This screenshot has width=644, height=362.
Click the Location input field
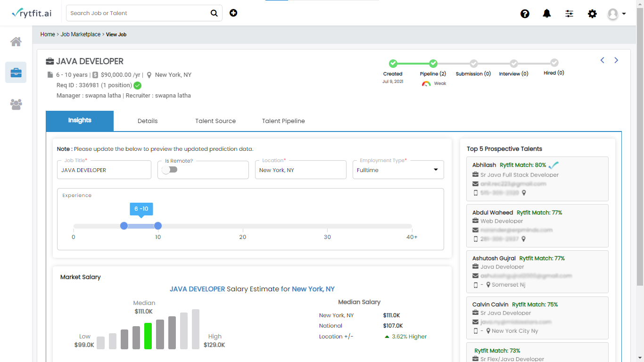point(301,170)
